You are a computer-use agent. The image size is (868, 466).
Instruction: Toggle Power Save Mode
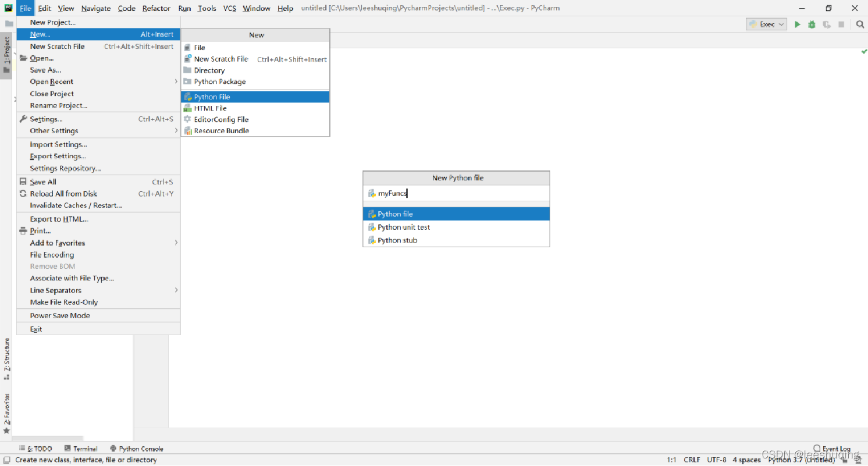point(98,315)
